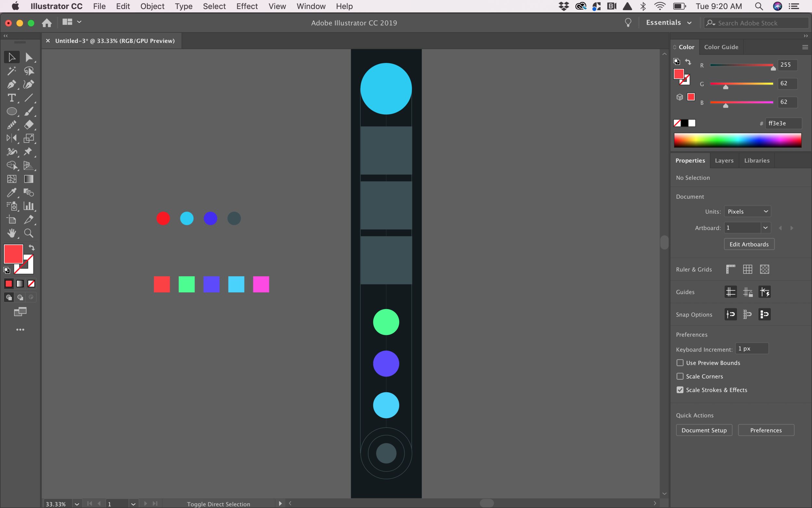The width and height of the screenshot is (812, 508).
Task: Disable Scale Strokes & Effects
Action: coord(680,390)
